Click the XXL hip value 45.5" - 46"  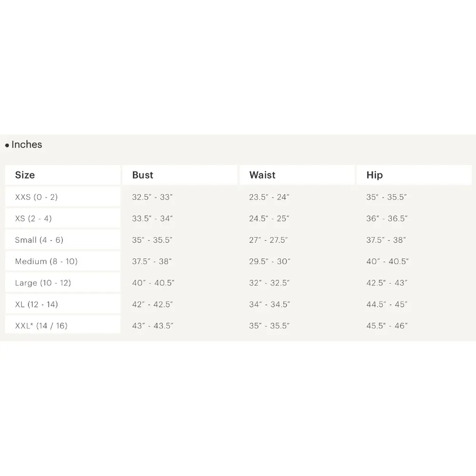coord(387,326)
